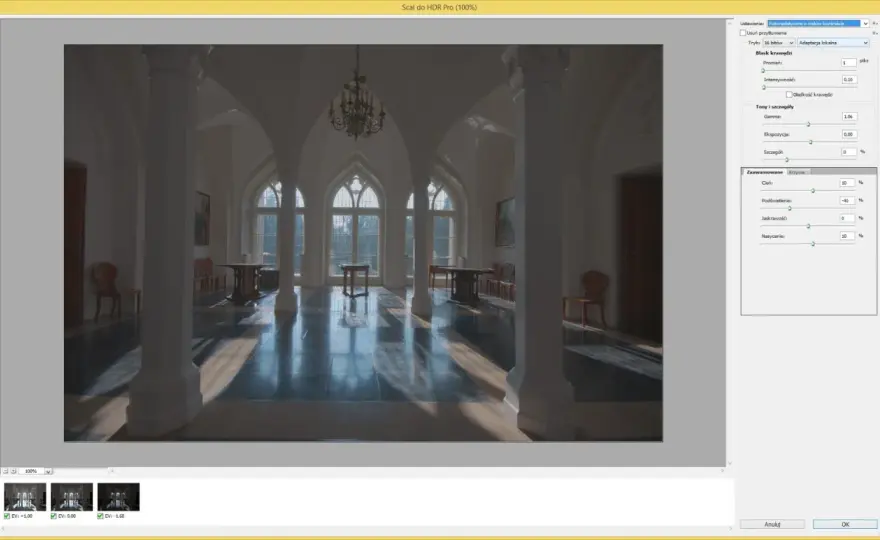This screenshot has height=540, width=880.
Task: Click the Gamma slider handle
Action: [809, 124]
